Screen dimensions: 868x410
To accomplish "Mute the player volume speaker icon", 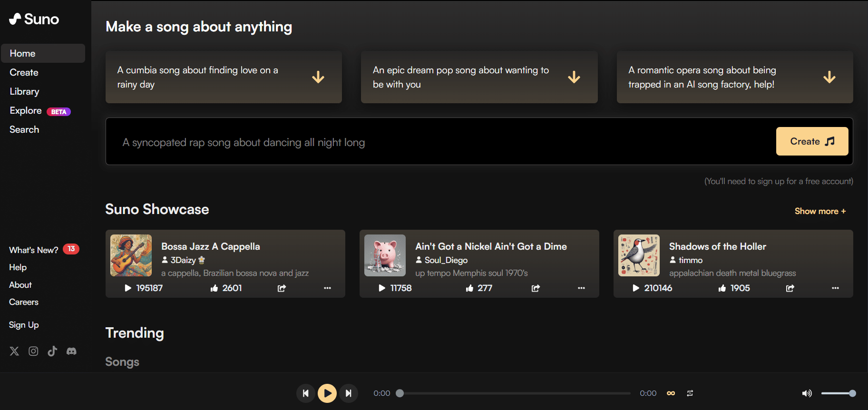I will (x=807, y=393).
